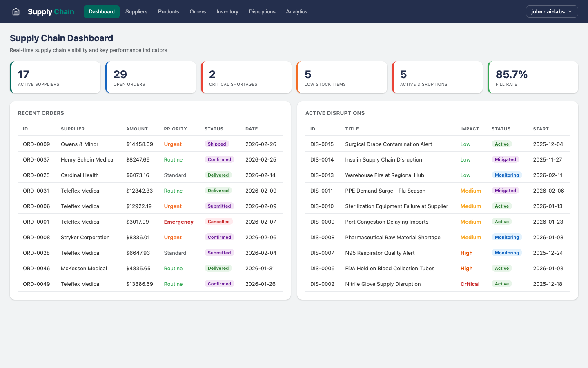Open the Products section

coord(168,11)
